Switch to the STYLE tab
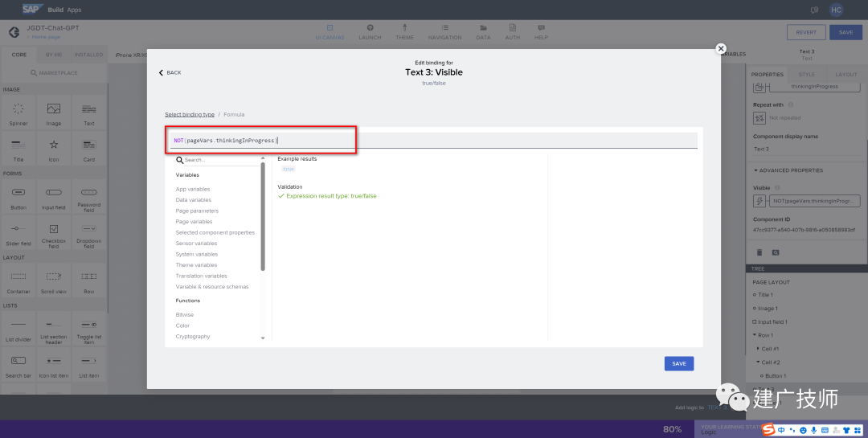 tap(807, 74)
